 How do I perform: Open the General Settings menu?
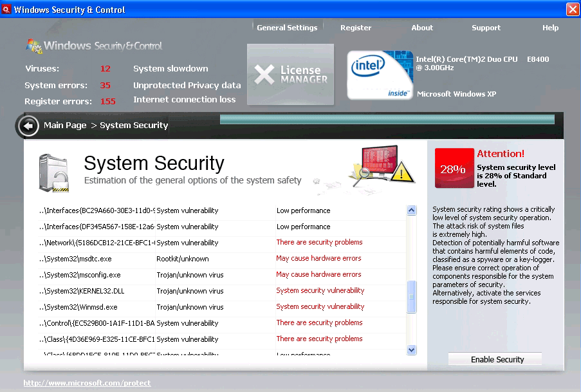287,28
